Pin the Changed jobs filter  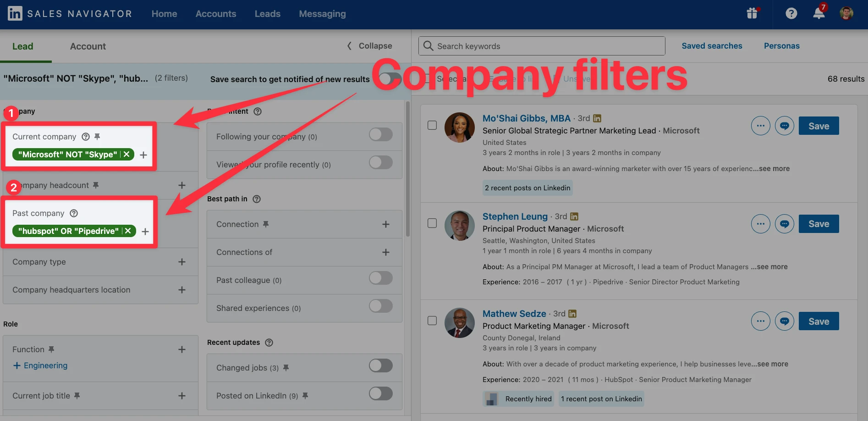286,368
